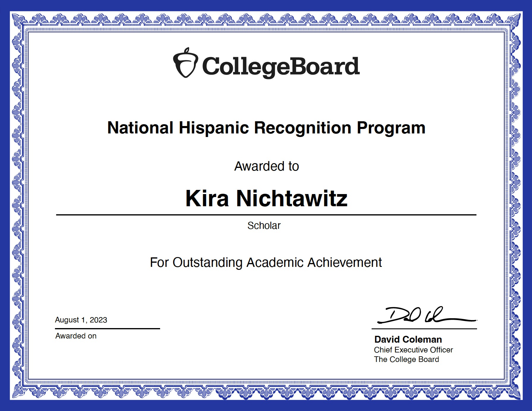Select the National Hispanic Recognition Program heading
The height and width of the screenshot is (411, 532).
tap(266, 128)
